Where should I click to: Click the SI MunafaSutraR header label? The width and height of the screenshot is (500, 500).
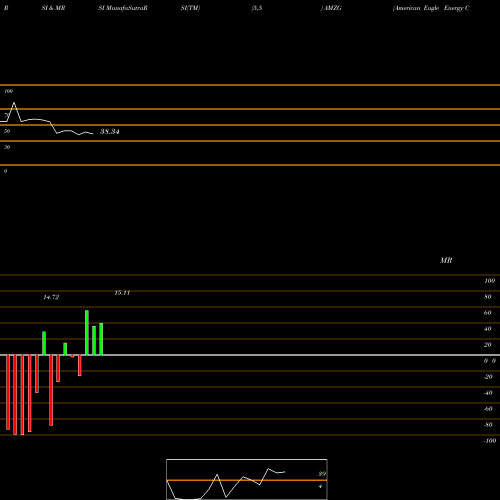click(x=123, y=8)
